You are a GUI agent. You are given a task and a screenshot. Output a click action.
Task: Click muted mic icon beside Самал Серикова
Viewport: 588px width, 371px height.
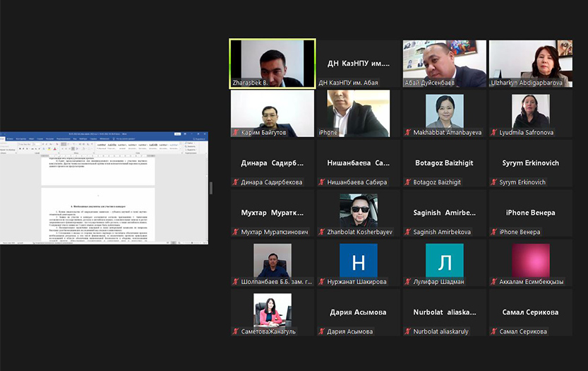[494, 331]
